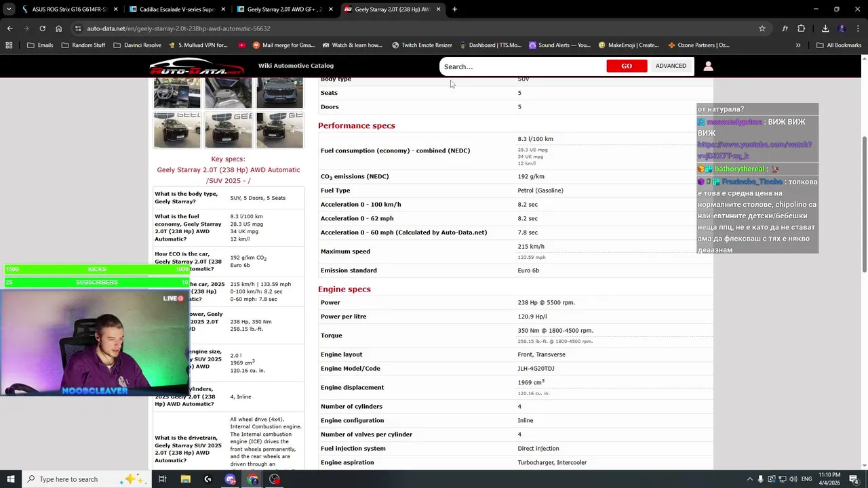Click the Turbocharger, Intercooler value

coord(552,463)
